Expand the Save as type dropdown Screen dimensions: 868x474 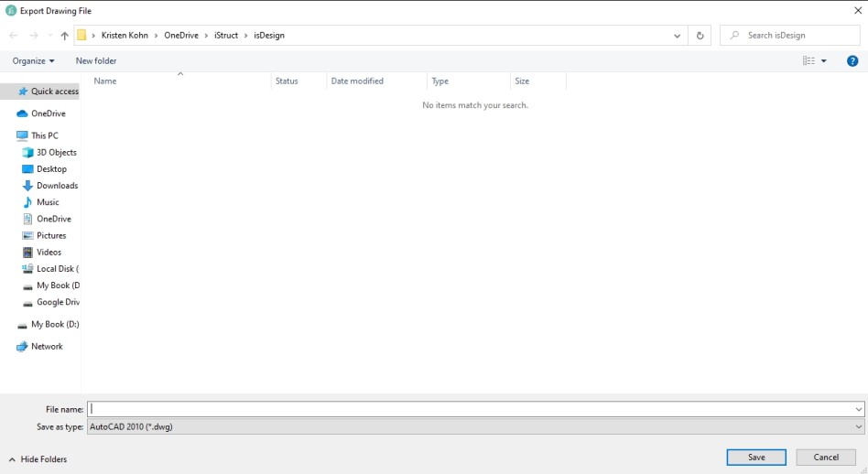[x=858, y=427]
